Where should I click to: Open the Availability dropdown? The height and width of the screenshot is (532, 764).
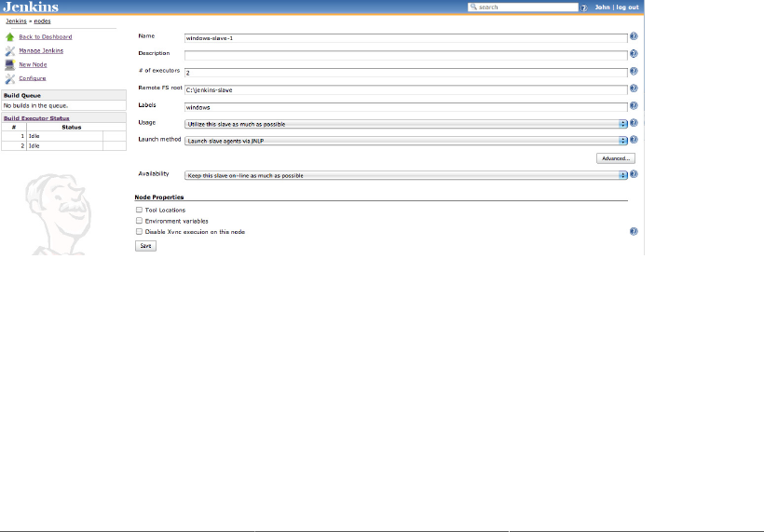(406, 175)
